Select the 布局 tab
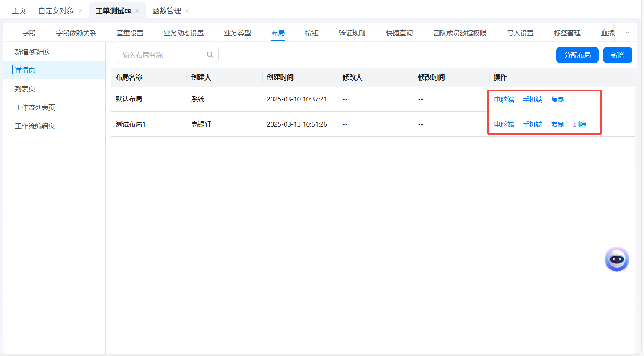The width and height of the screenshot is (644, 356). (x=278, y=33)
